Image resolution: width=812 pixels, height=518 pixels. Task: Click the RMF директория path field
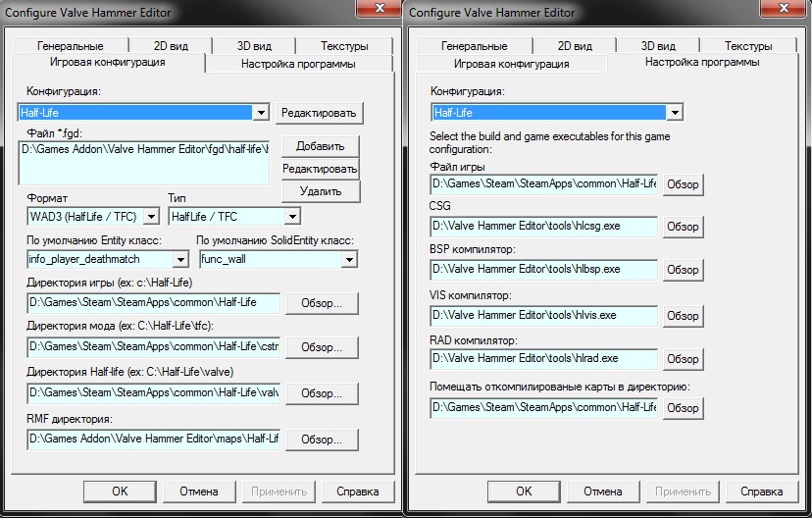click(153, 440)
